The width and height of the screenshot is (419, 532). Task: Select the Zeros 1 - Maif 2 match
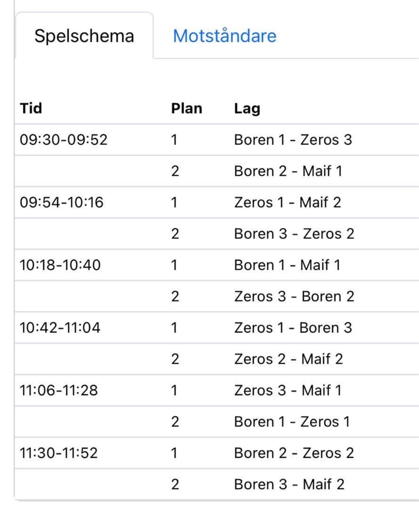[287, 202]
